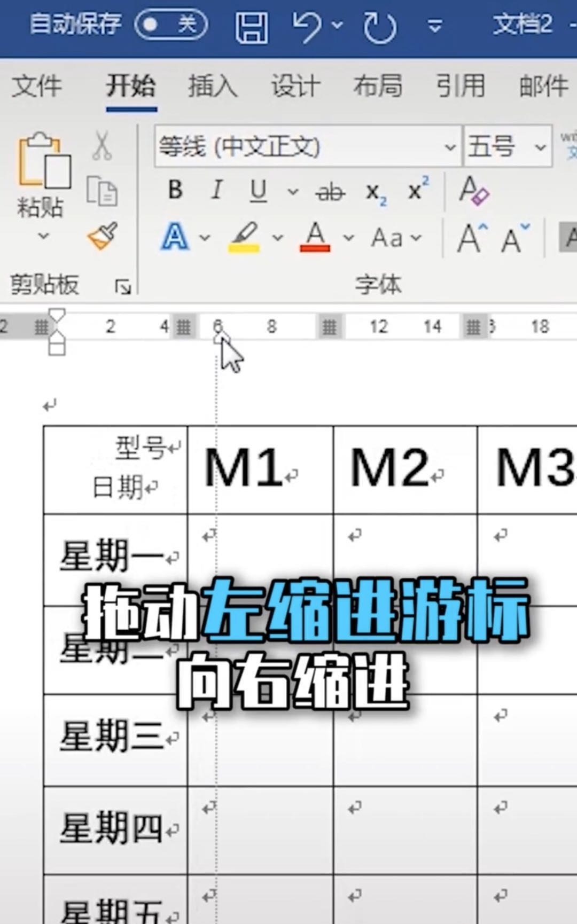Click Clear All Formatting eraser icon
The height and width of the screenshot is (924, 577).
pos(474,191)
